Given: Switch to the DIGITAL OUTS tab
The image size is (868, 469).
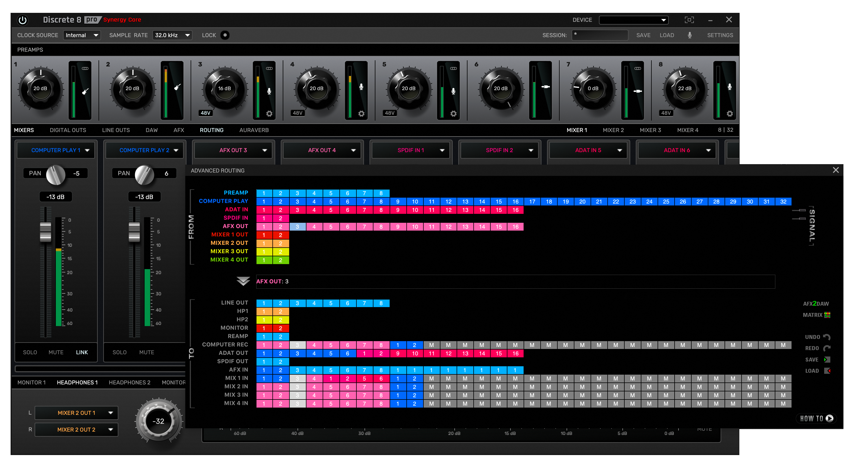Looking at the screenshot, I should point(68,130).
